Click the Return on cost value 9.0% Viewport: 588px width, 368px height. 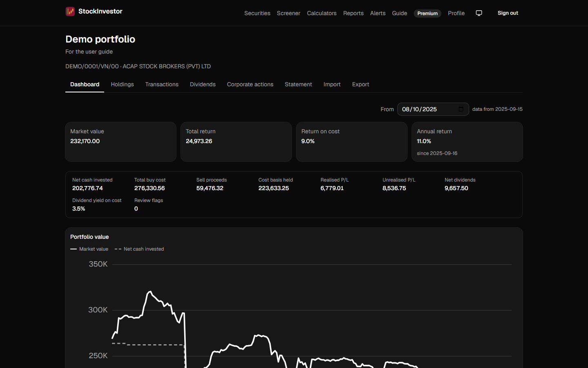pyautogui.click(x=308, y=141)
